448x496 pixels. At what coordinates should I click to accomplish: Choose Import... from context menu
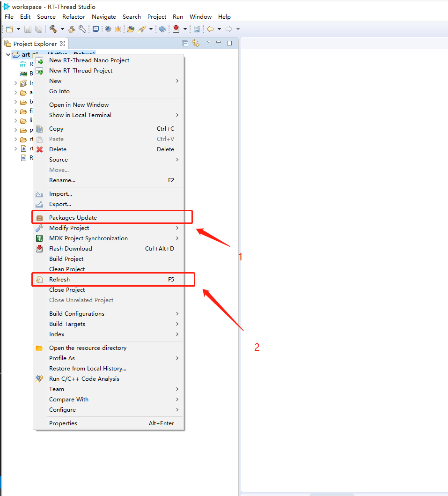pyautogui.click(x=109, y=194)
